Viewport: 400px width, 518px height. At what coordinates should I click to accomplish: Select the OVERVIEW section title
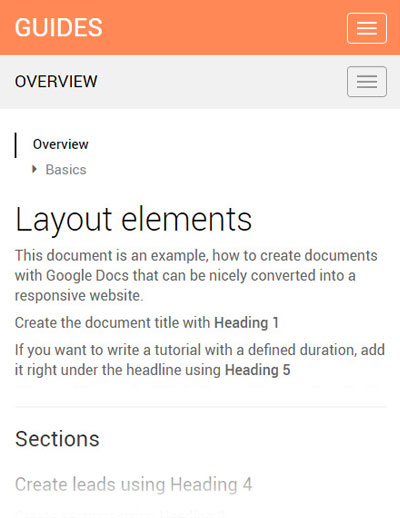(56, 82)
